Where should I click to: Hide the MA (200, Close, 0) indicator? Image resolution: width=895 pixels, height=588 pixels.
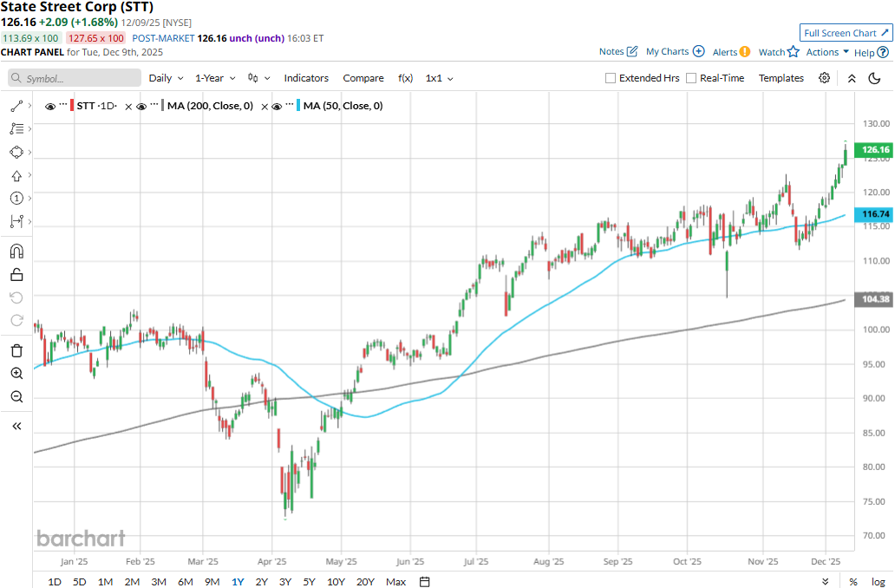[x=141, y=106]
